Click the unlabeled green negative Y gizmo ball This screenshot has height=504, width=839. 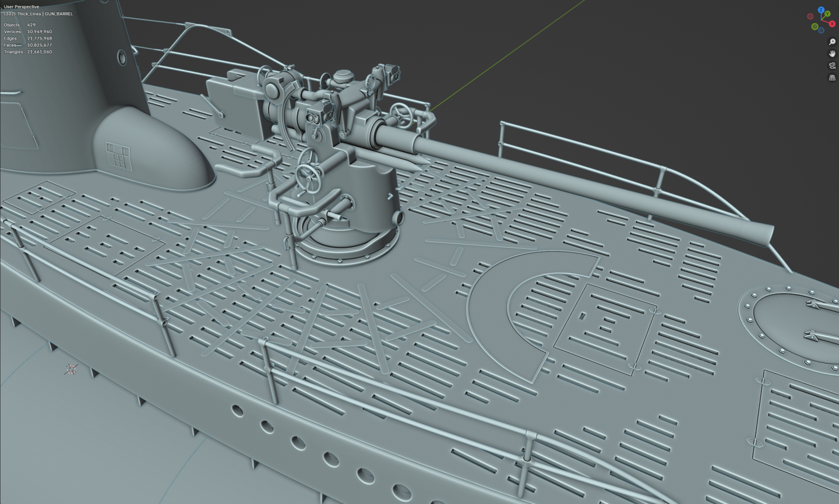click(815, 27)
